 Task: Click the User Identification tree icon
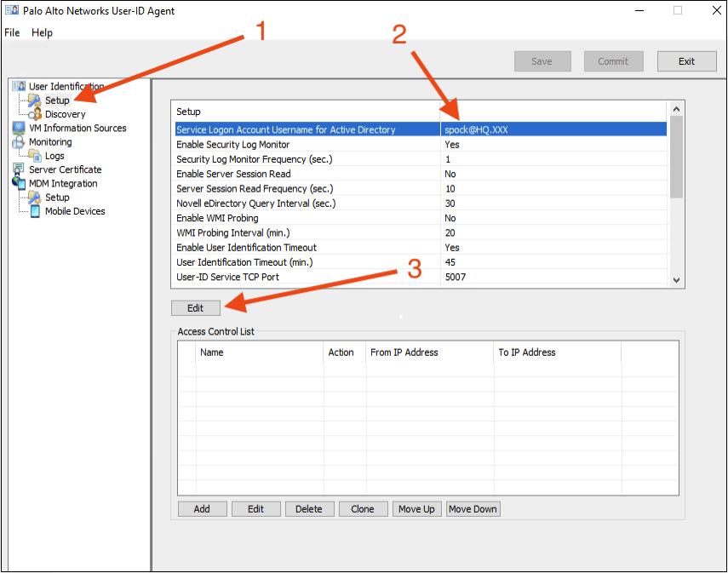19,87
